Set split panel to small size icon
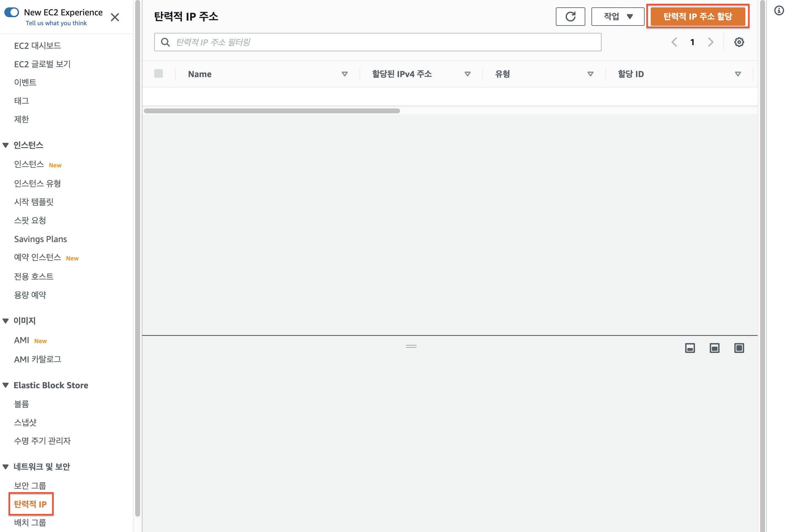Image resolution: width=789 pixels, height=532 pixels. pos(689,348)
